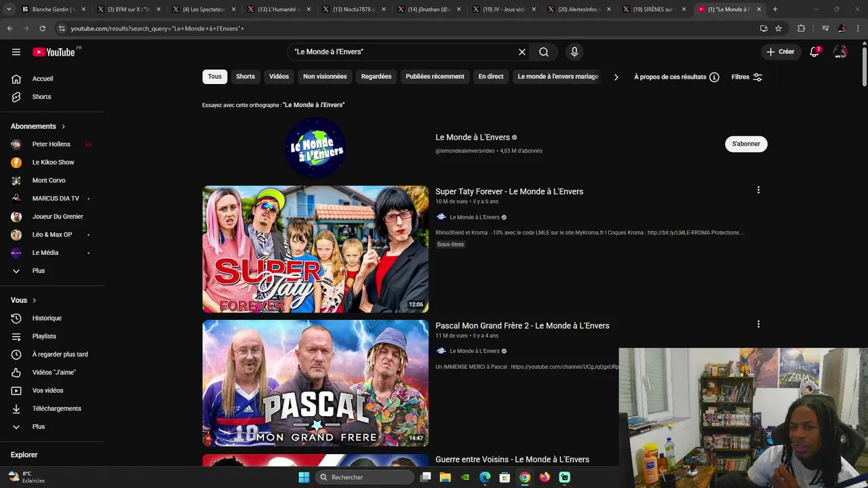Select the En direct filter chip

[x=491, y=77]
